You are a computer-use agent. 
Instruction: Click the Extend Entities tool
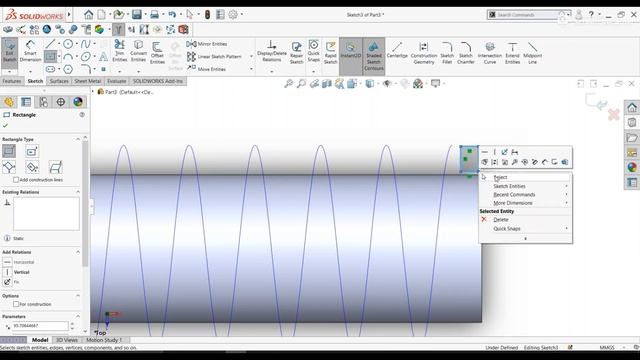tap(512, 52)
